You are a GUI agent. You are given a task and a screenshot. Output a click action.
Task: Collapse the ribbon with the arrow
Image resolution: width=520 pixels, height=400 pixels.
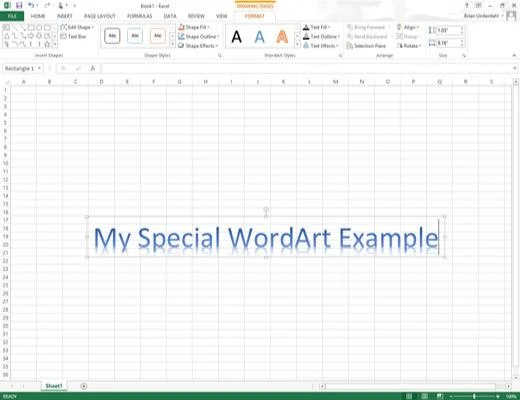(514, 55)
